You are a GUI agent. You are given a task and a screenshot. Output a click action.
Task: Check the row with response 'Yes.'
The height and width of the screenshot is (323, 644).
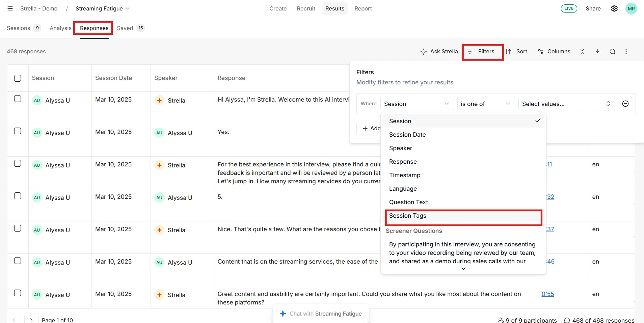coord(18,131)
